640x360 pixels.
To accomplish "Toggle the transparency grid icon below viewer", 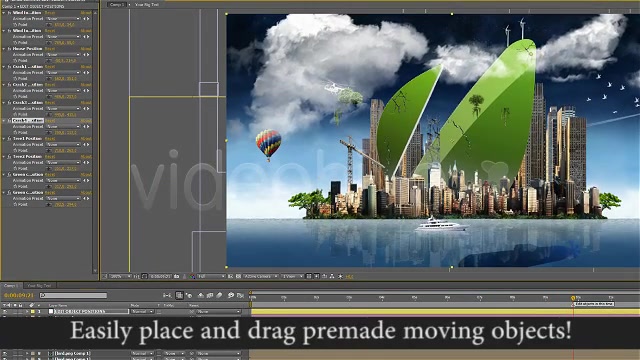I will point(238,276).
